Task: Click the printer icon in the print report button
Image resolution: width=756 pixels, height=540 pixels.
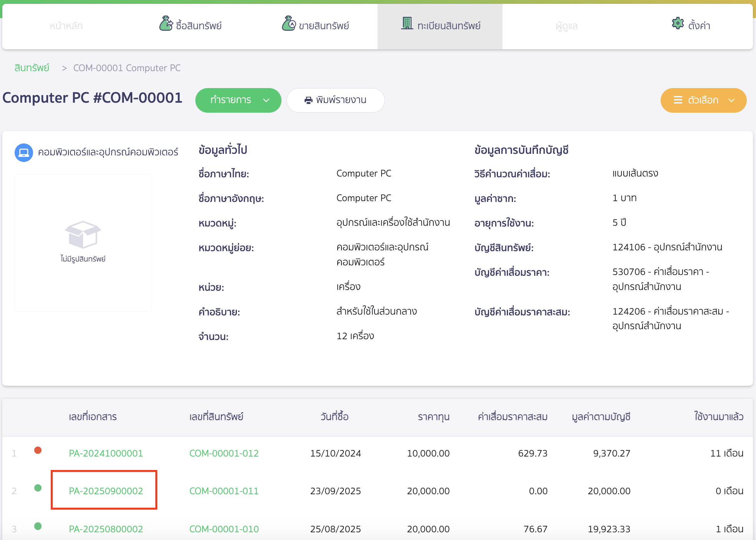Action: click(308, 100)
